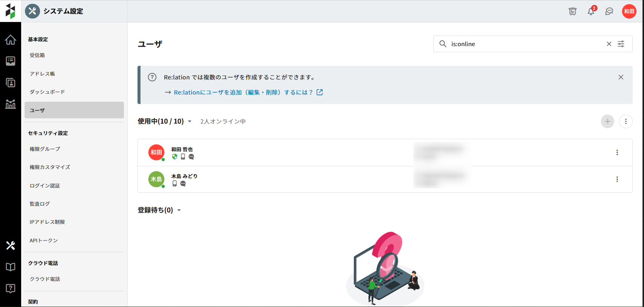Clear the is:online search query
The image size is (644, 307).
tap(609, 44)
